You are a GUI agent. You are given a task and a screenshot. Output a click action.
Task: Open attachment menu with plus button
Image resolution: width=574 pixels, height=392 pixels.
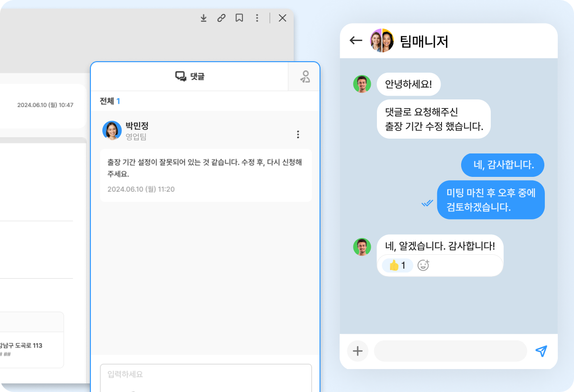[358, 351]
